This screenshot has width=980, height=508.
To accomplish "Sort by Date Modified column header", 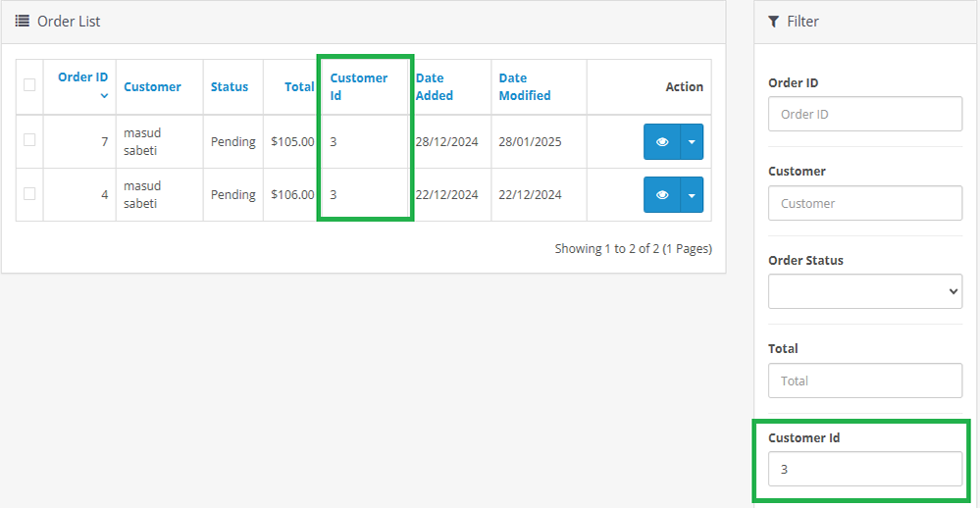I will (x=525, y=86).
